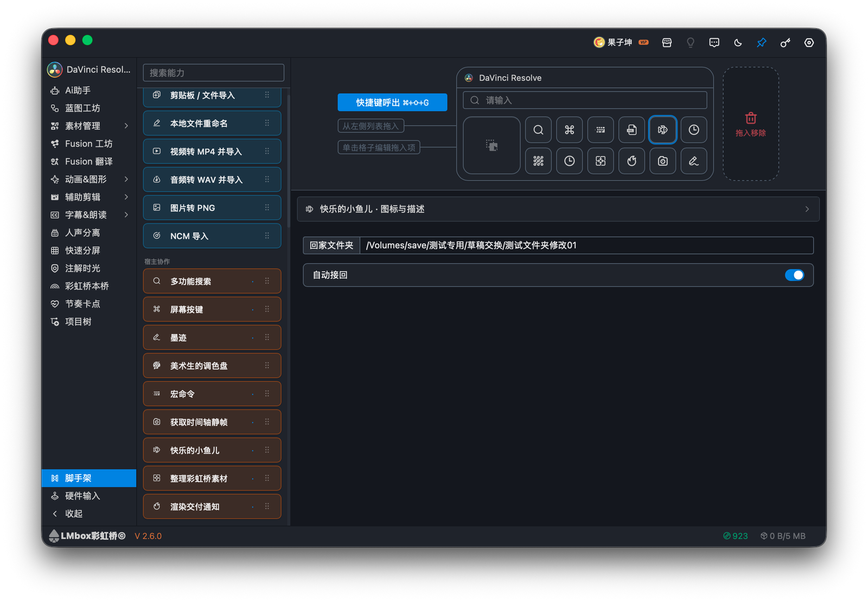Select the keyboard macro grid cell icon

[601, 130]
